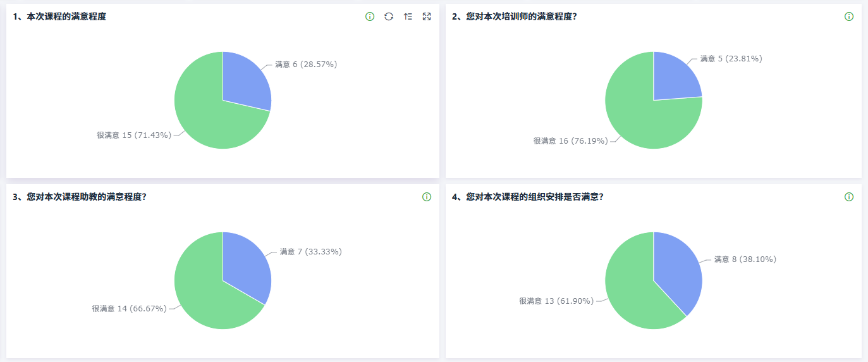The height and width of the screenshot is (362, 868).
Task: Click label 满意 8 (38.10%)
Action: click(x=745, y=259)
